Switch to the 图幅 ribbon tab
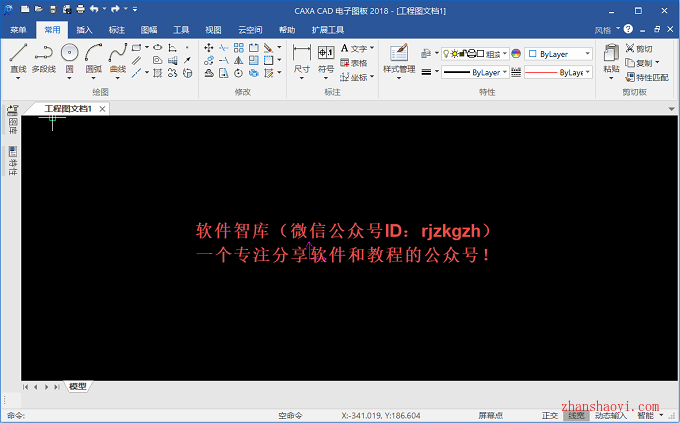This screenshot has height=423, width=680. [149, 30]
